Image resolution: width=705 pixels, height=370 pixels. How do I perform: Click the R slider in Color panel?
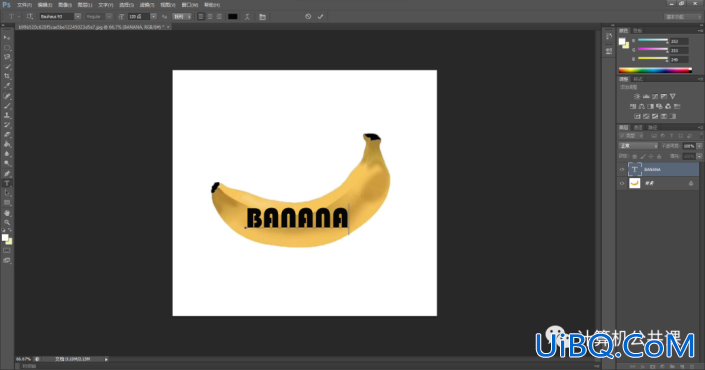653,40
